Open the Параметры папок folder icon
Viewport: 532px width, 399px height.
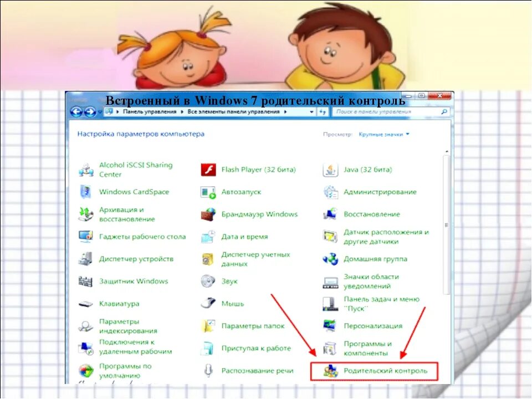(208, 326)
